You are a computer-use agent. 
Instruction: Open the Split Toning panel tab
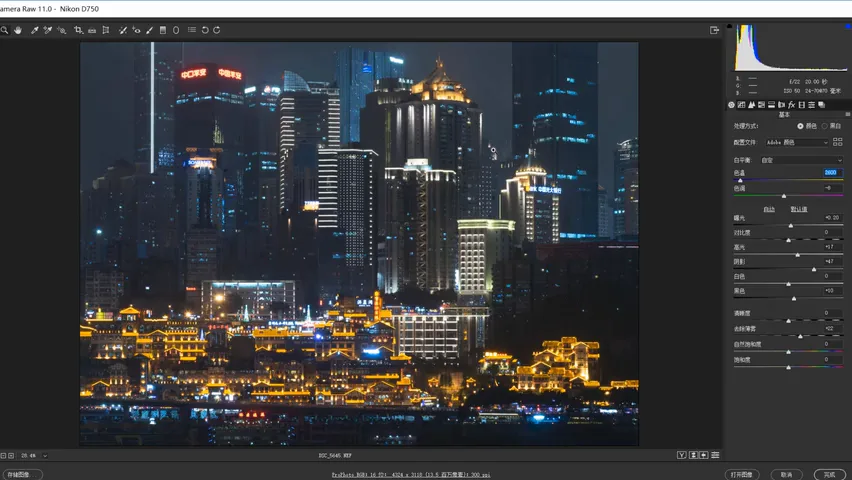(772, 105)
